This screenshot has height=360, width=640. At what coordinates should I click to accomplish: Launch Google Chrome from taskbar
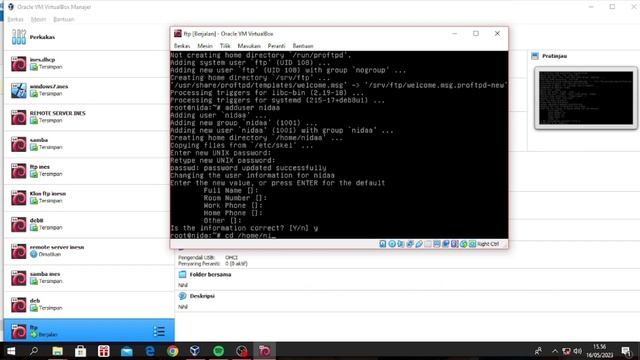pos(173,351)
